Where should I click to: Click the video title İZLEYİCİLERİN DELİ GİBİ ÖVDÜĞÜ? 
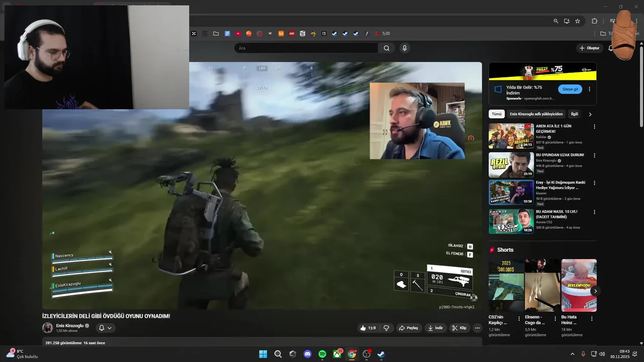[106, 316]
